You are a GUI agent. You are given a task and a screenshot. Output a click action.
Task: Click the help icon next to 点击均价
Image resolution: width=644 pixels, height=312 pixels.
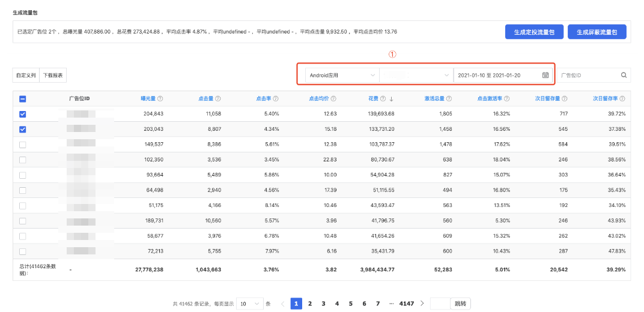click(333, 99)
